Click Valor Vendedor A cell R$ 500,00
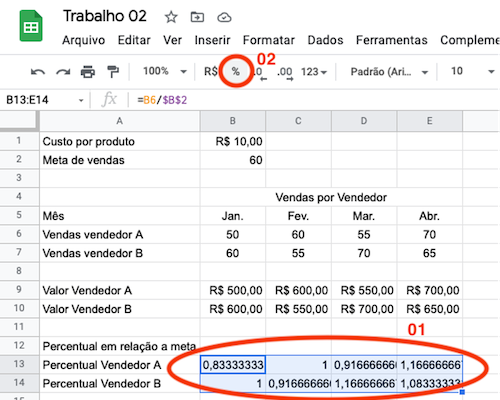This screenshot has width=500, height=400. pyautogui.click(x=233, y=290)
